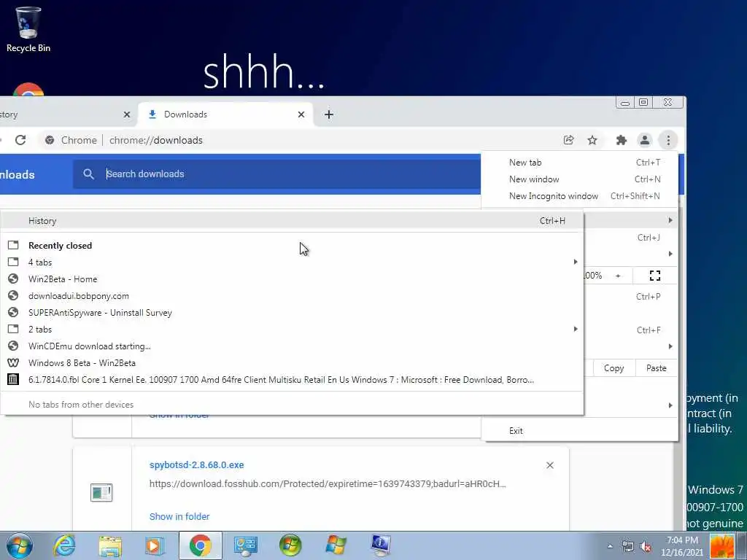Click the spybotsd file type icon

[101, 492]
